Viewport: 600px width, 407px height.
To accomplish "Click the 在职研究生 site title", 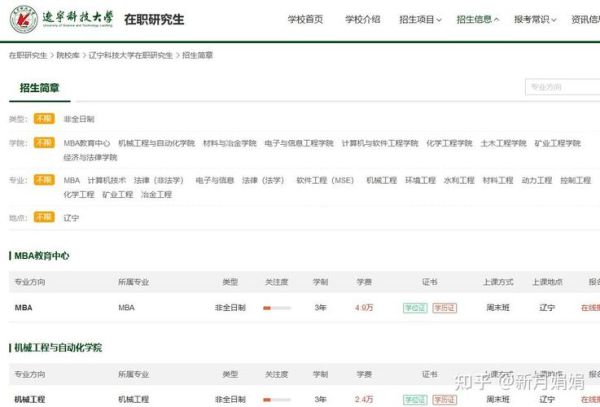I will [154, 20].
